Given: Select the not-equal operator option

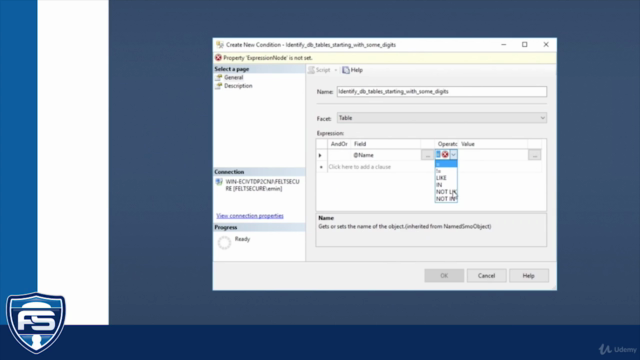Looking at the screenshot, I should pyautogui.click(x=446, y=171).
